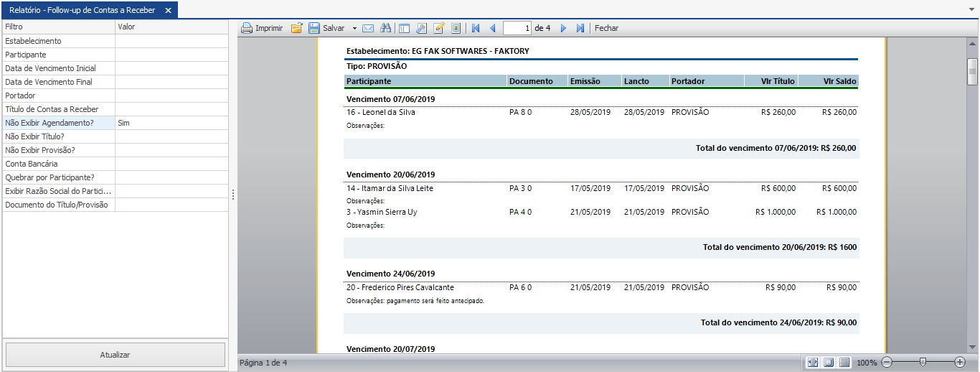
Task: Open value cell for Quebrar por Participante?
Action: (172, 177)
